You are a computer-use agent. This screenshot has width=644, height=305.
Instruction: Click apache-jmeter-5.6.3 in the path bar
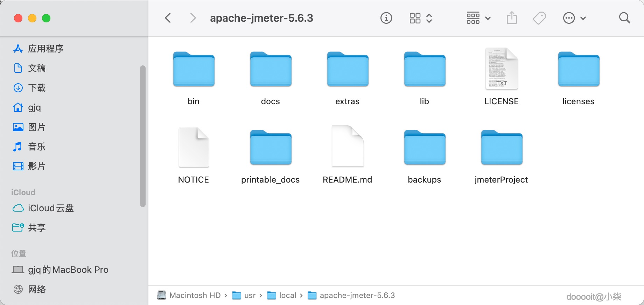pyautogui.click(x=351, y=296)
